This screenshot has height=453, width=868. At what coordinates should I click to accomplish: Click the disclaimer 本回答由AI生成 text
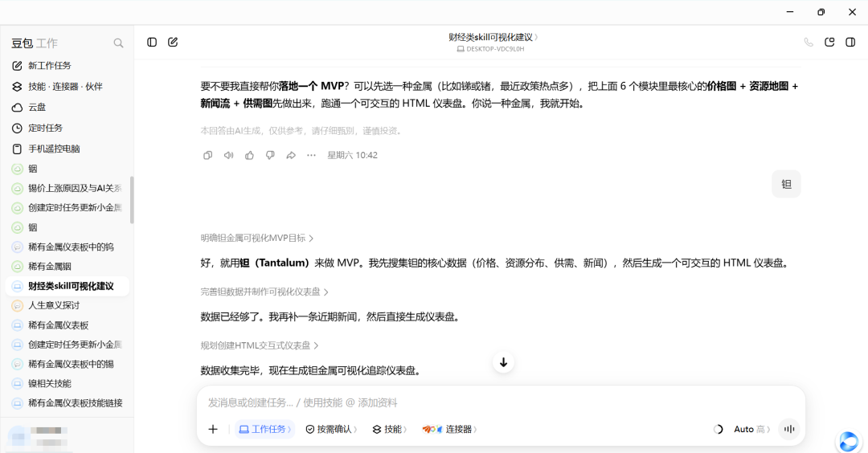(x=301, y=131)
